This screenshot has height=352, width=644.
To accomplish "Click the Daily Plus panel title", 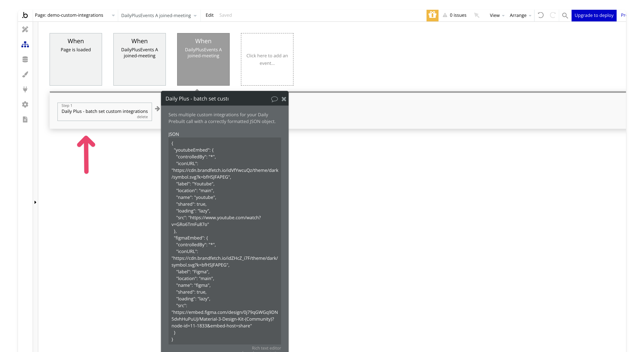I will (197, 99).
